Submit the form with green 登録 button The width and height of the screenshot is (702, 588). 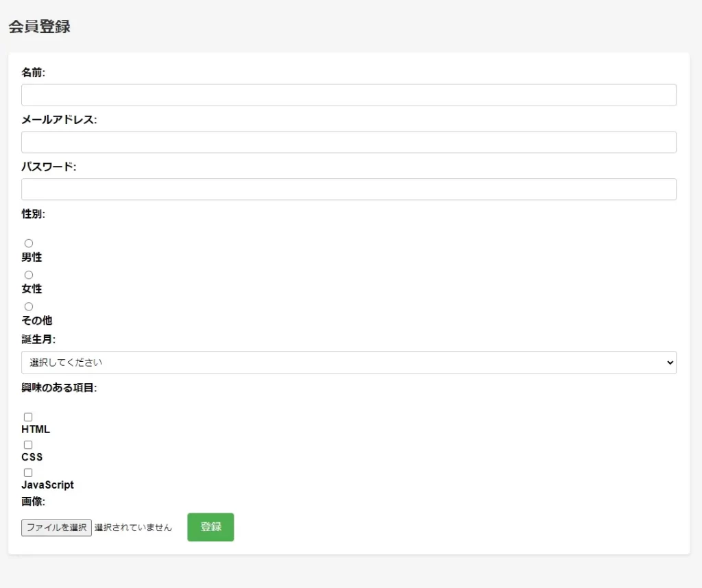click(210, 527)
